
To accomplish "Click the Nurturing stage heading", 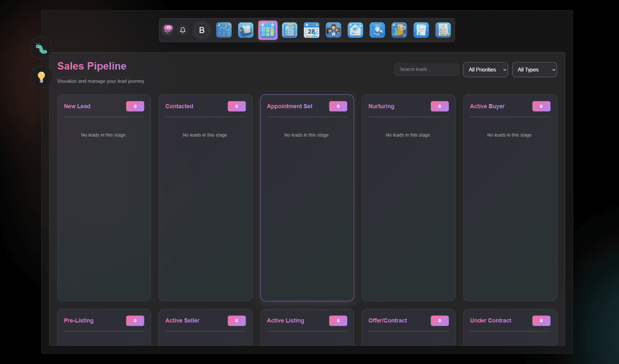I will pos(381,106).
